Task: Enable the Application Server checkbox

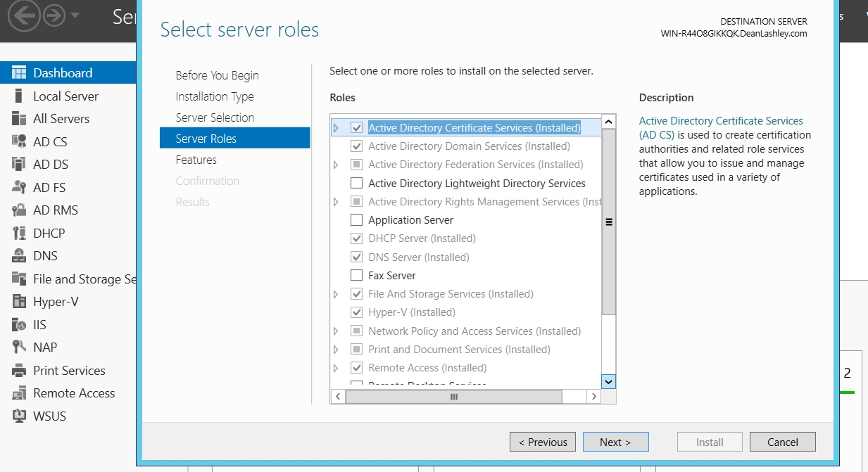Action: [356, 220]
